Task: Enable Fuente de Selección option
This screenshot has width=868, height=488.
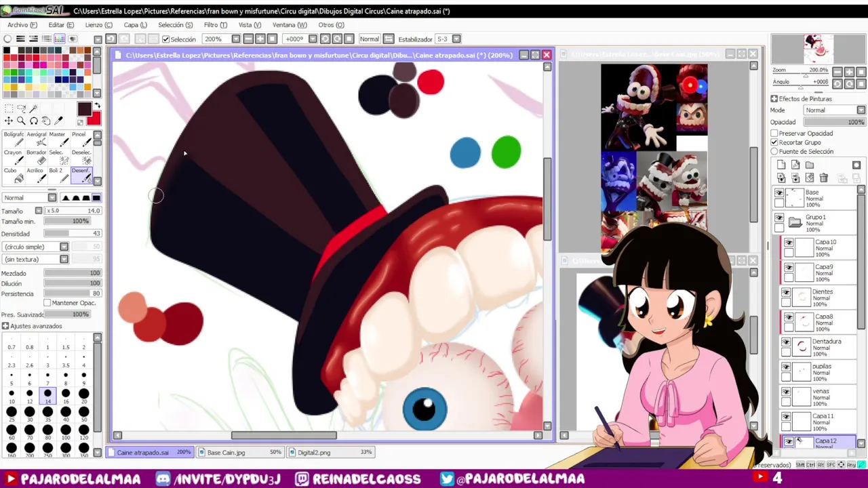Action: 774,152
